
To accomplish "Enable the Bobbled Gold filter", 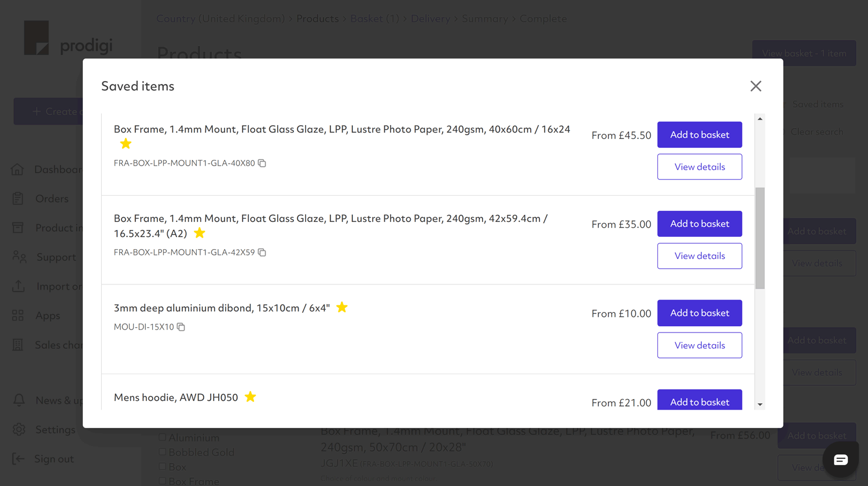I will click(162, 452).
